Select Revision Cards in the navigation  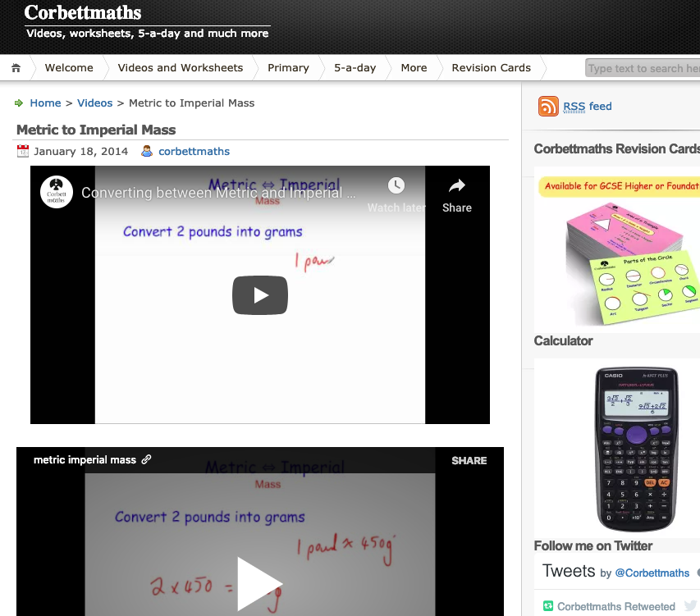coord(490,68)
